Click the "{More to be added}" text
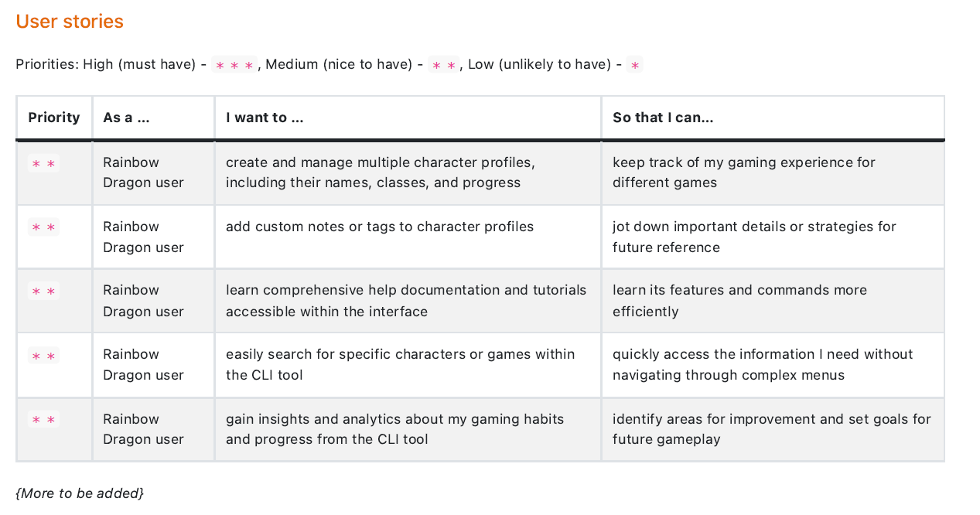The image size is (980, 515). pos(80,493)
